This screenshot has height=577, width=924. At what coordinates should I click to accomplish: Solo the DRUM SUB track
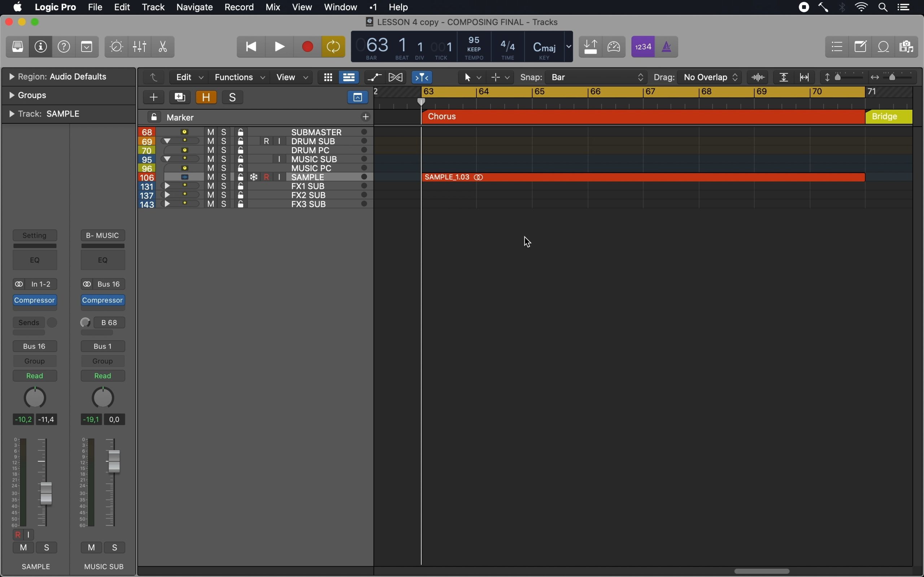point(224,141)
